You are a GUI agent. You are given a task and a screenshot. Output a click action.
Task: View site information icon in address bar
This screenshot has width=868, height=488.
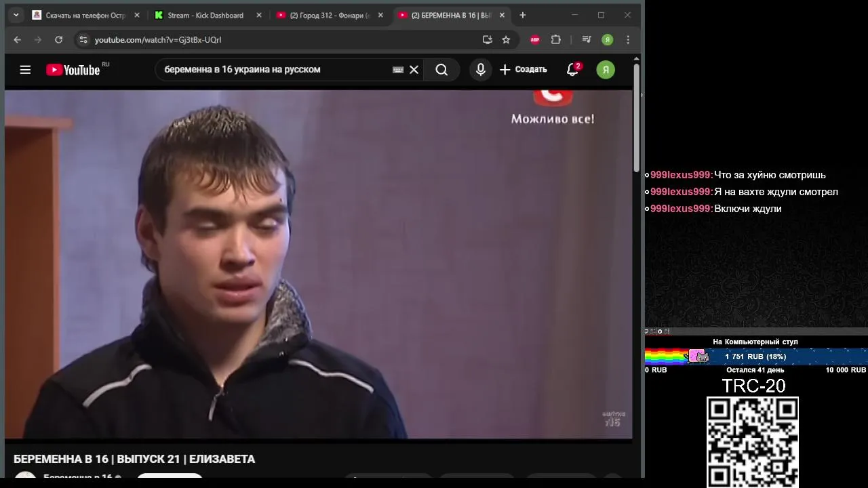83,40
